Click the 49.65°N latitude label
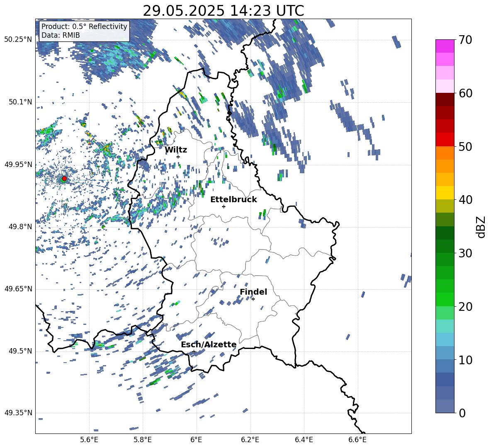Image resolution: width=491 pixels, height=448 pixels. click(18, 289)
